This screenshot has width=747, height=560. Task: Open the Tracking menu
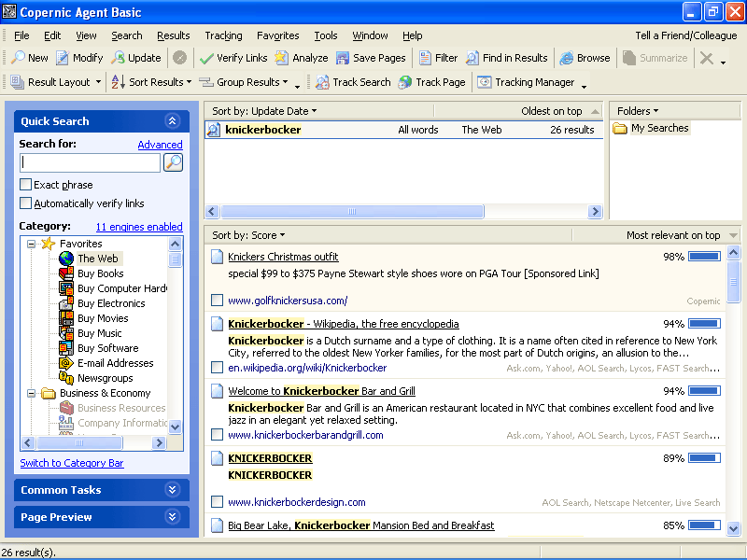click(x=223, y=35)
